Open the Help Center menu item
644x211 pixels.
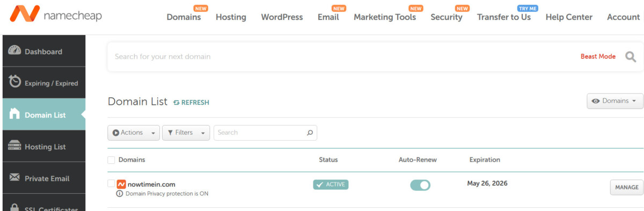(569, 17)
